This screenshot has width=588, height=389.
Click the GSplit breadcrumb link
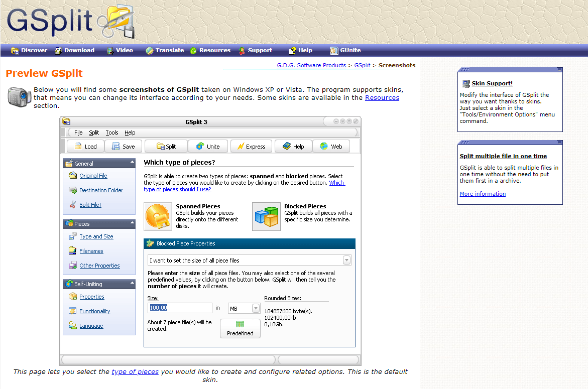click(x=362, y=65)
